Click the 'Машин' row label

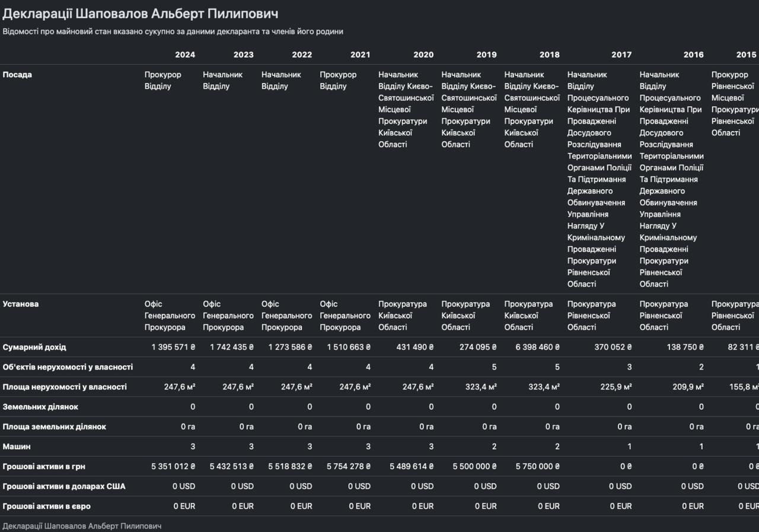click(17, 447)
